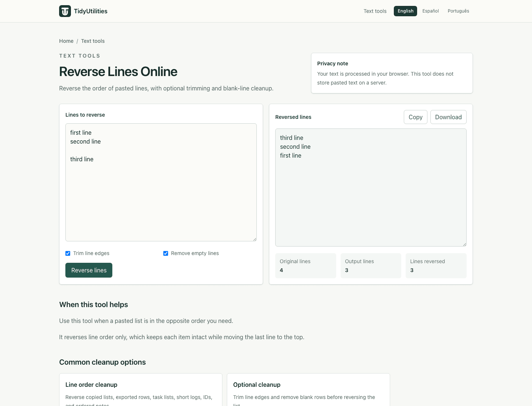532x406 pixels.
Task: Open Text tools in the top navigation
Action: click(x=375, y=11)
